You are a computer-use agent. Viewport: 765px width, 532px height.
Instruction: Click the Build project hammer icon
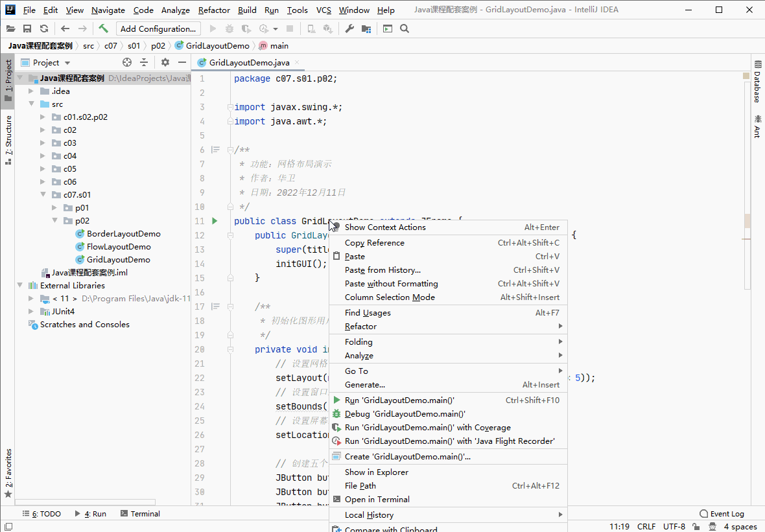[x=104, y=29]
